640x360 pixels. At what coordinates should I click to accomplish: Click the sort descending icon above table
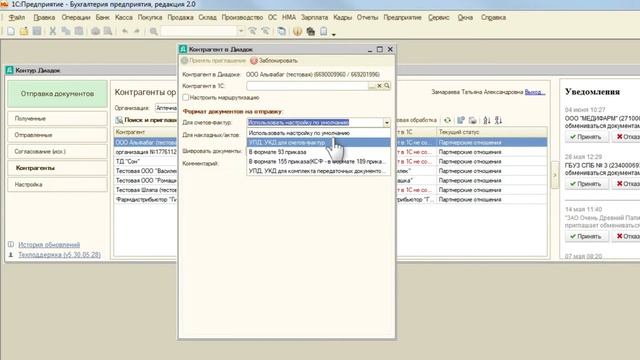pos(498,120)
